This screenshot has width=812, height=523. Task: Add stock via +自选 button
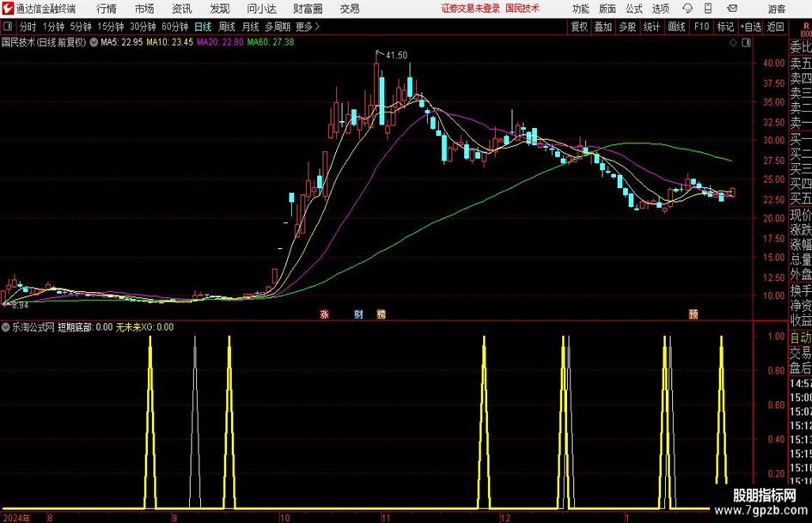tap(751, 27)
